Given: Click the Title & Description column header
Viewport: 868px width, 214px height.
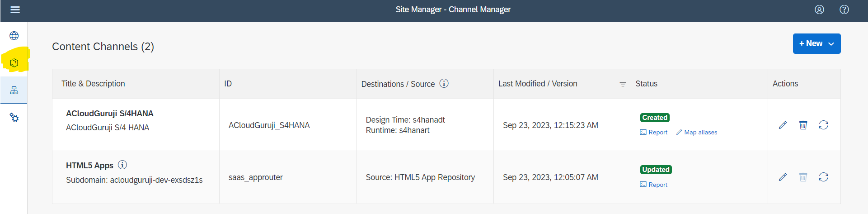Looking at the screenshot, I should pyautogui.click(x=93, y=84).
